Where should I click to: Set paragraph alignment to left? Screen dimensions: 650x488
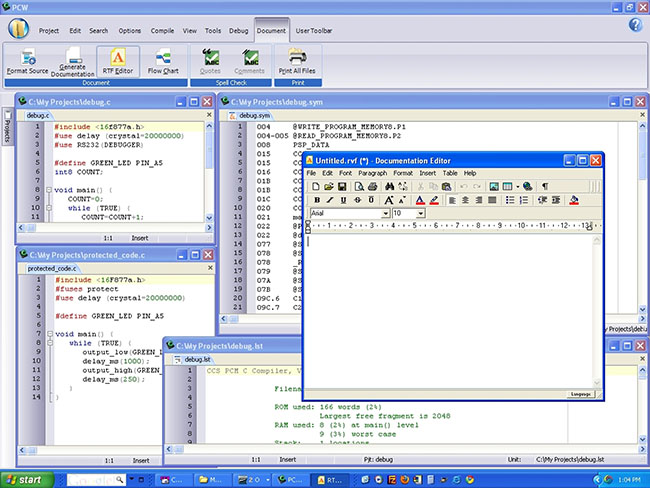pos(452,200)
